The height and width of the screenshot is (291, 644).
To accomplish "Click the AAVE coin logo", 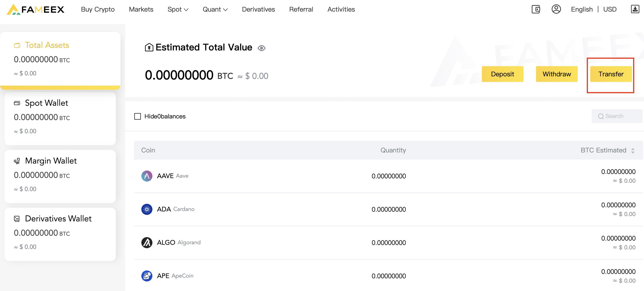I will pyautogui.click(x=147, y=176).
